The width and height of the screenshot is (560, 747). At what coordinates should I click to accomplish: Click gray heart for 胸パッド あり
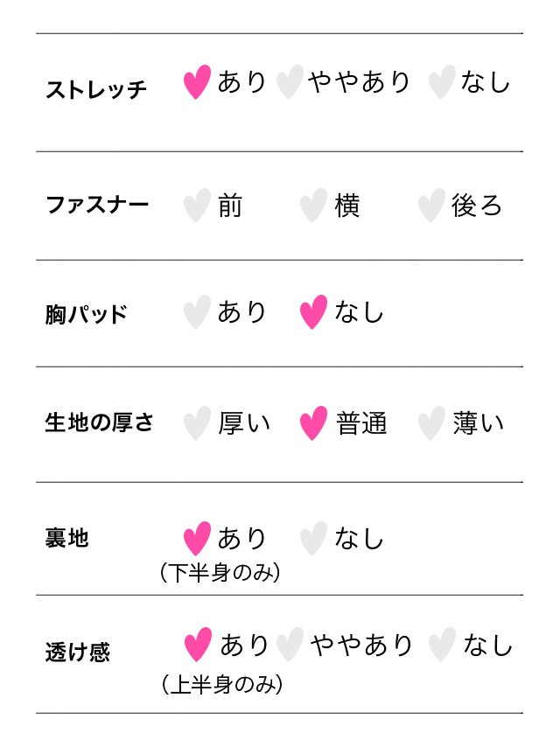198,312
